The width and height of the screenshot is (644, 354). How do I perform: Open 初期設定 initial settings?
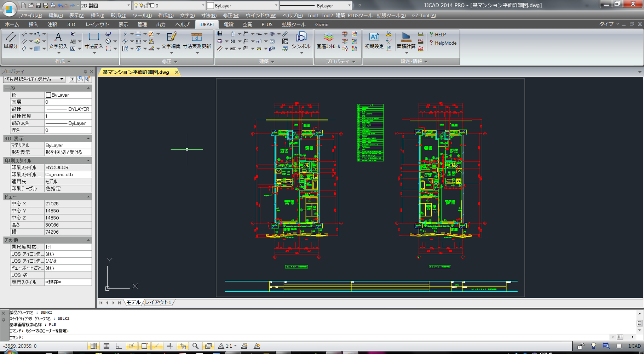374,41
